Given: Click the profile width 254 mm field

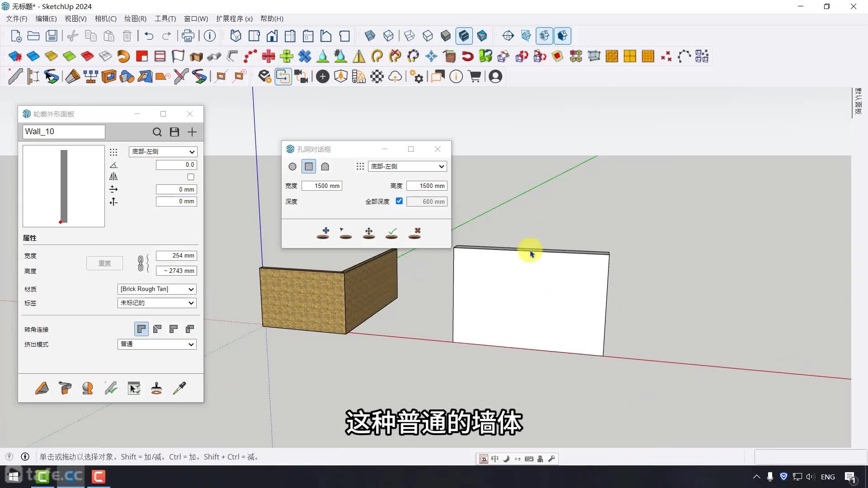Looking at the screenshot, I should click(x=176, y=256).
